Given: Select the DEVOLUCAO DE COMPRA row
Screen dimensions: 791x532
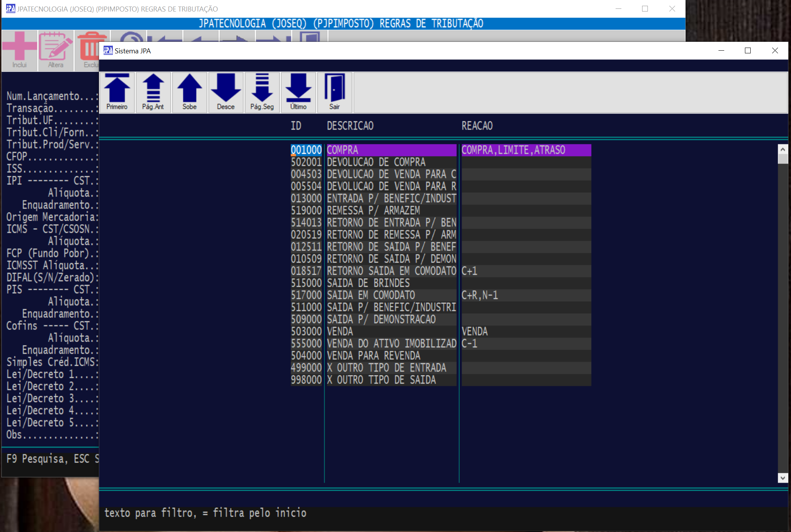Looking at the screenshot, I should pyautogui.click(x=376, y=162).
